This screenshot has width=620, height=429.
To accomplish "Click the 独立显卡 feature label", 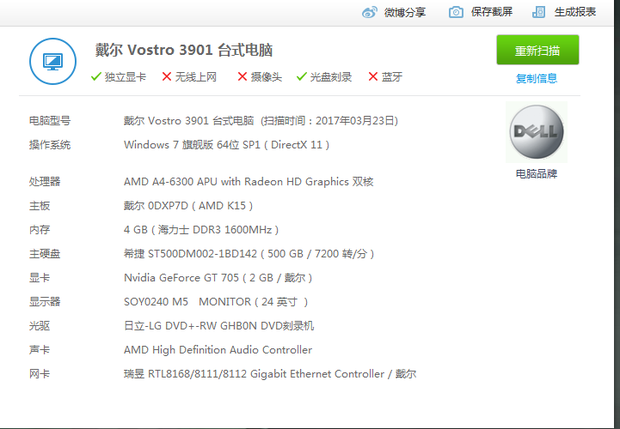I will [125, 77].
